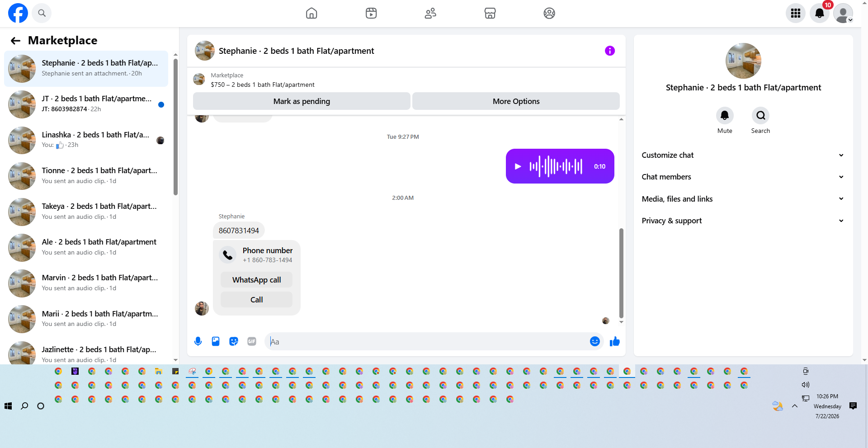Click the Facebook logo icon
Viewport: 868px width, 448px height.
(18, 13)
